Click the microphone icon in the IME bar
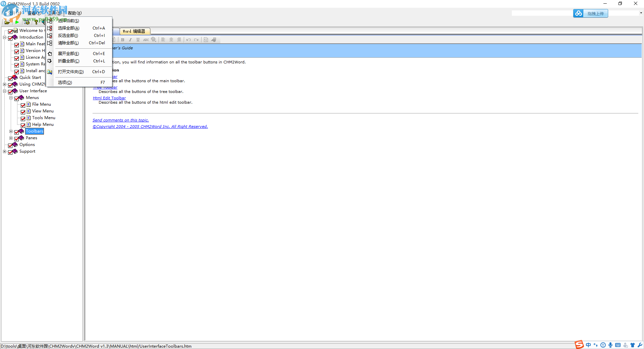644x349 pixels. (610, 345)
